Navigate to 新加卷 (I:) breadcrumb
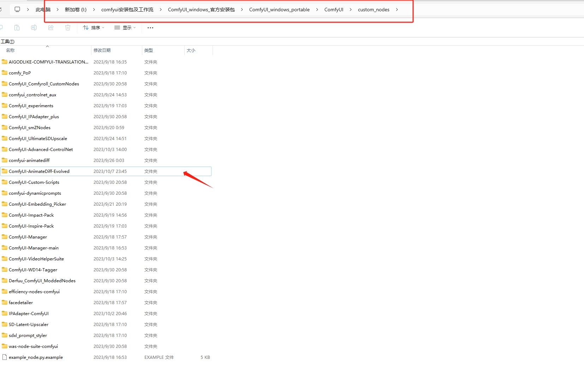Screen dimensions: 584x392 76,10
